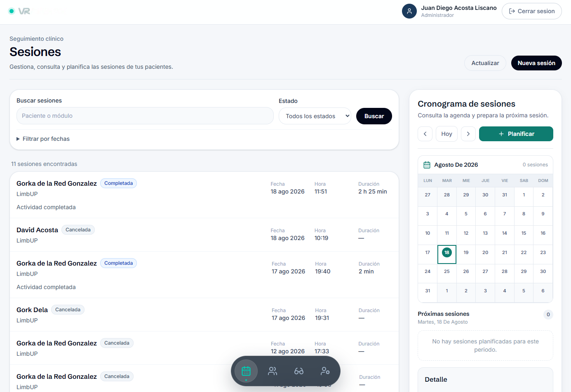Screen dimensions: 571x392
Task: Go to previous month in the schedule
Action: pos(425,134)
